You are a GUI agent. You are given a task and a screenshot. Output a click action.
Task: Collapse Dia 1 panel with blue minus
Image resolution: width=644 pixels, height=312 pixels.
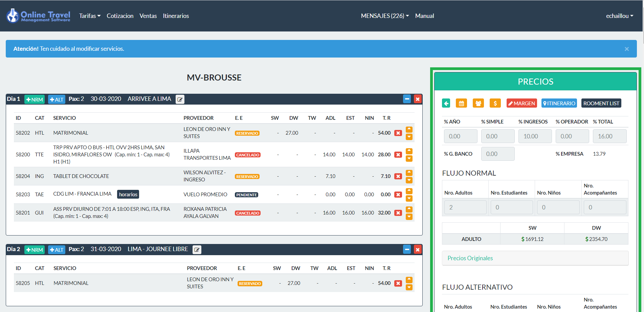click(407, 99)
